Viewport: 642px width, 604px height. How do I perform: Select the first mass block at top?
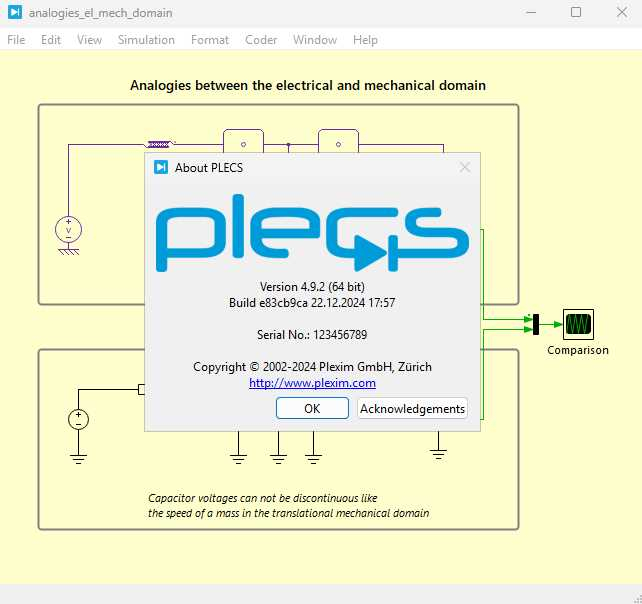pyautogui.click(x=243, y=141)
